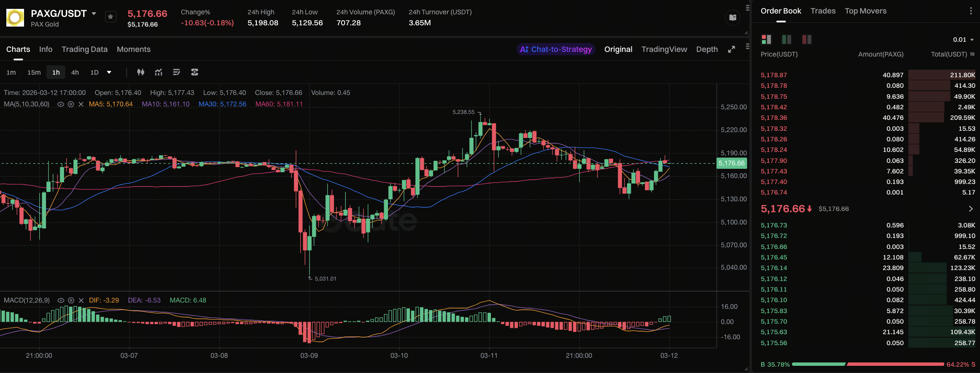Click the drag handle on chart panel
The height and width of the screenshot is (373, 980).
(x=747, y=46)
